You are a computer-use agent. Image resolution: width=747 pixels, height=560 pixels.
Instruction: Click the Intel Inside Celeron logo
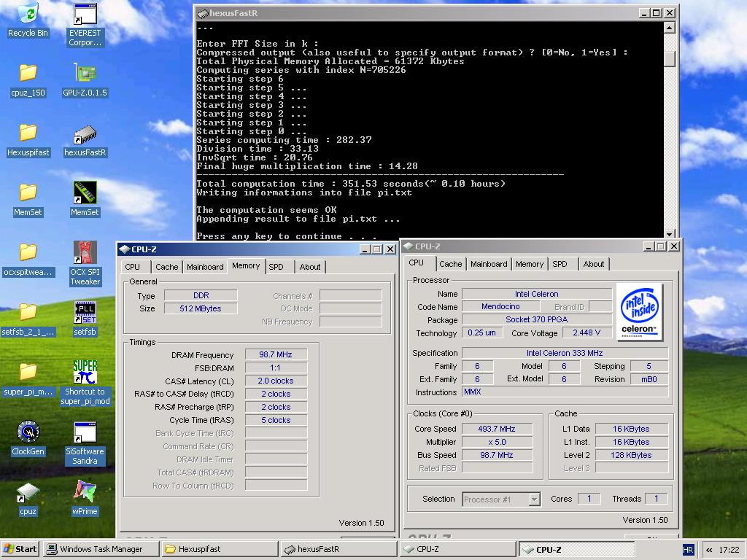coord(640,312)
